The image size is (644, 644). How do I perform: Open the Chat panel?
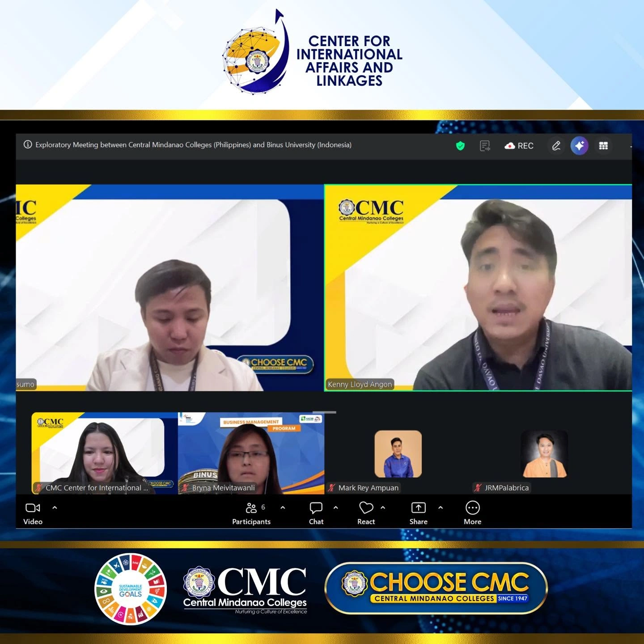316,513
